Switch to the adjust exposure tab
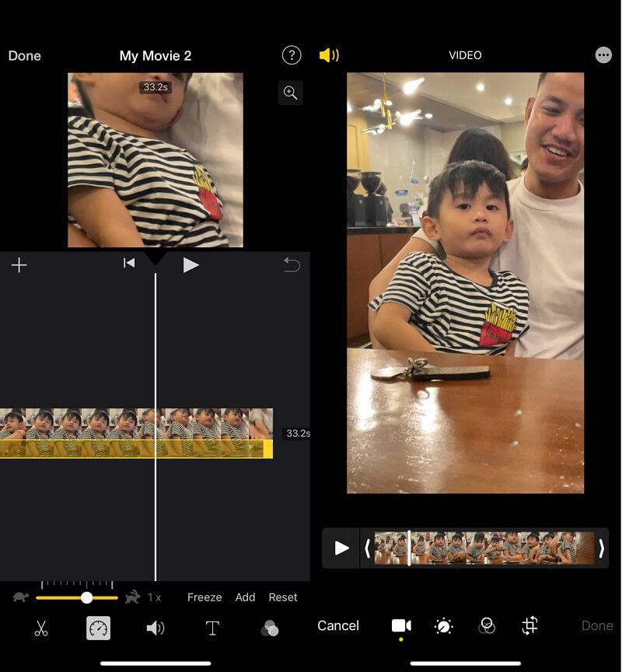622x672 pixels. 444,626
